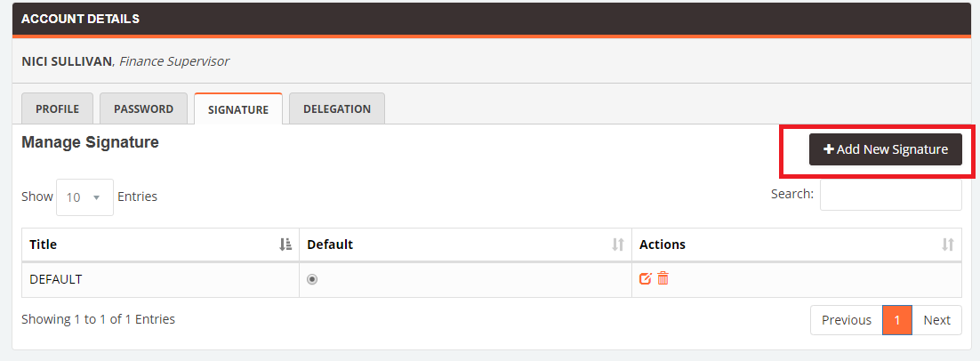This screenshot has width=980, height=361.
Task: Select the SIGNATURE tab
Action: (x=238, y=109)
